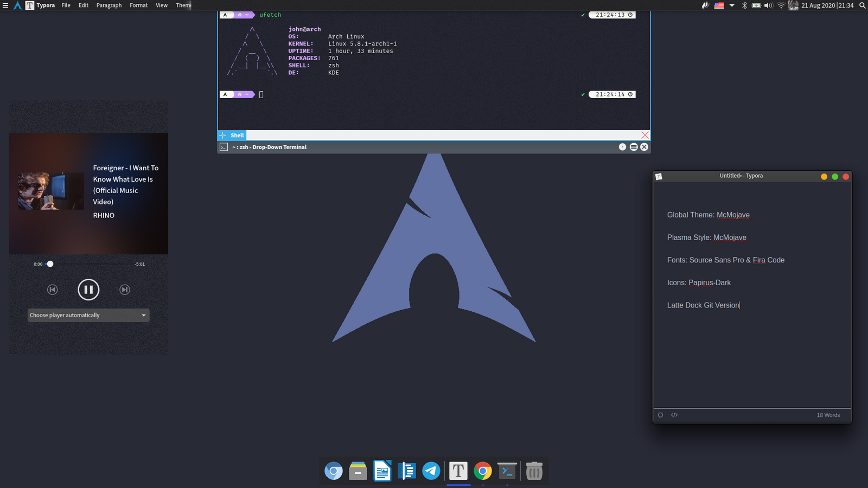Click the '-5:01' remaining time label
Image resolution: width=868 pixels, height=488 pixels.
coord(139,264)
